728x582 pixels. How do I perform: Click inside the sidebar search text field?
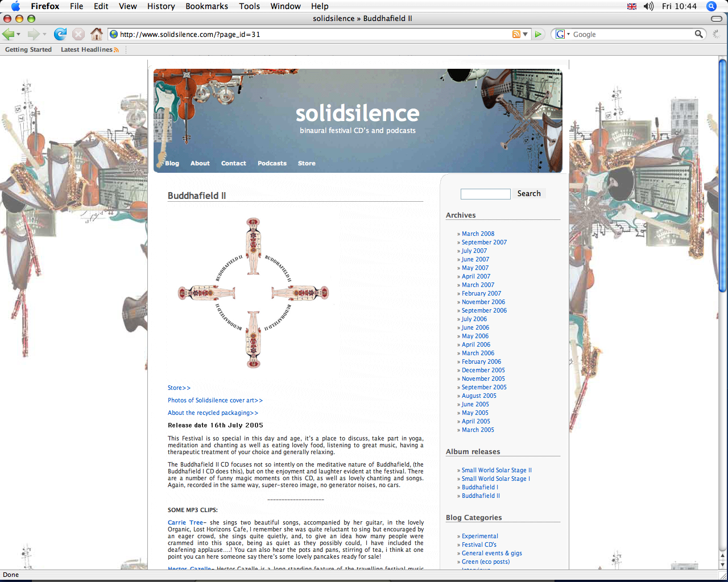coord(485,194)
